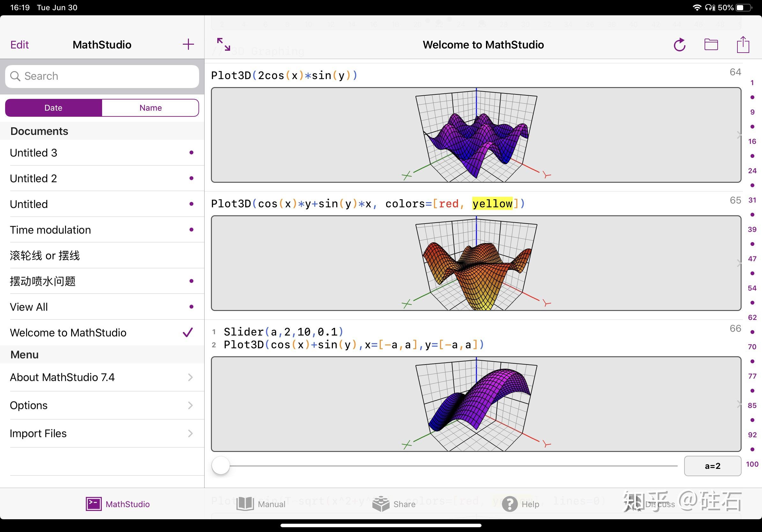The image size is (762, 532).
Task: Open the Time modulation document
Action: pos(50,230)
